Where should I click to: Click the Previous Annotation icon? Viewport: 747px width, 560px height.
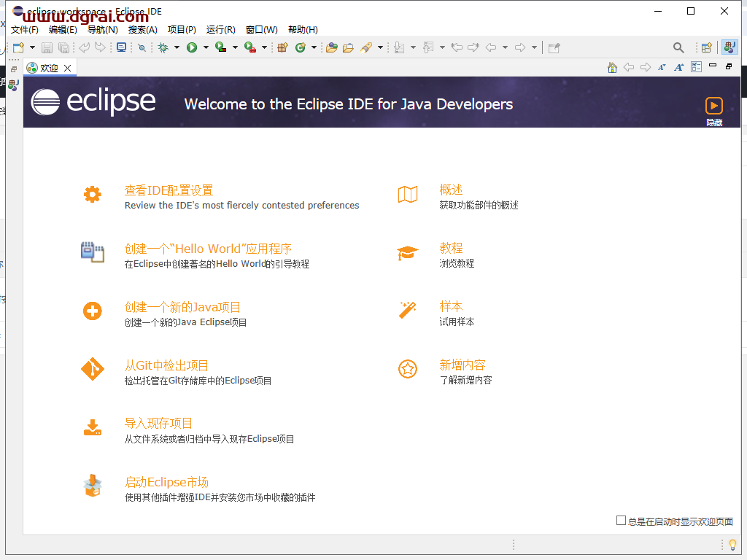(x=428, y=47)
